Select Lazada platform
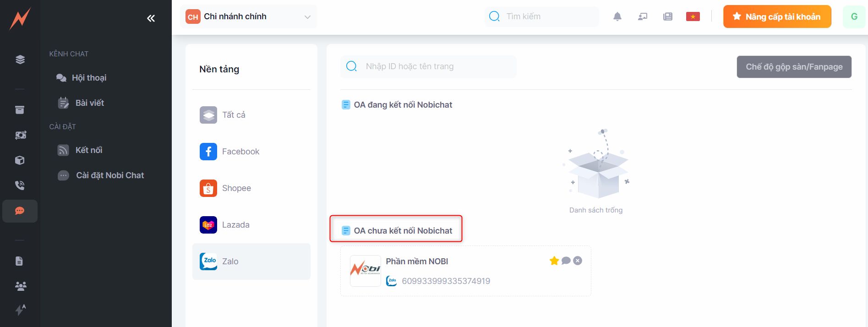Viewport: 868px width, 327px height. coord(251,225)
